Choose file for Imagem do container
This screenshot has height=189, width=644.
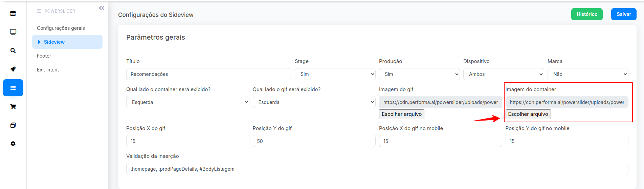(528, 114)
